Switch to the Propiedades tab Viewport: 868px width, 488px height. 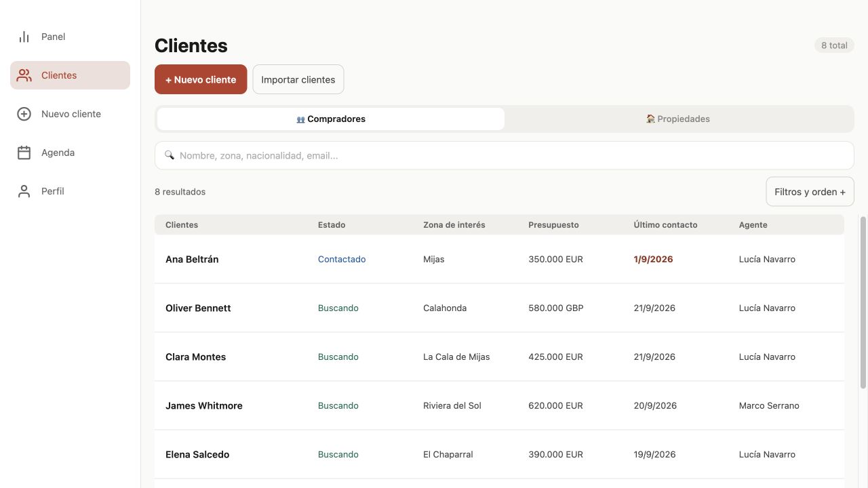[x=678, y=119]
